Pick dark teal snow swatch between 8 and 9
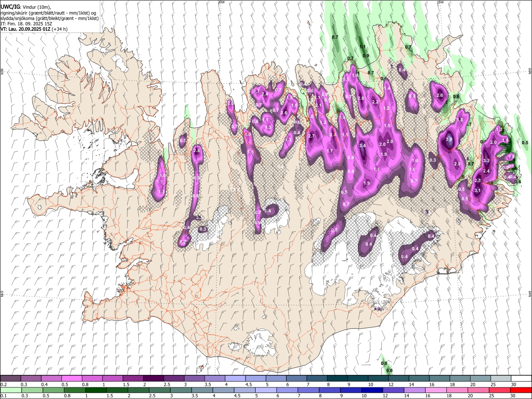Viewport: 532px width, 399px height. point(337,379)
